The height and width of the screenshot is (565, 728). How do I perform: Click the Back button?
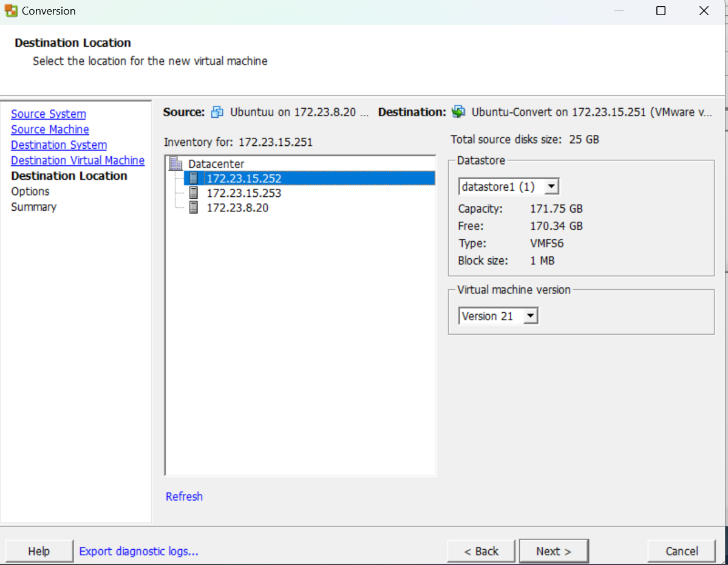click(481, 551)
